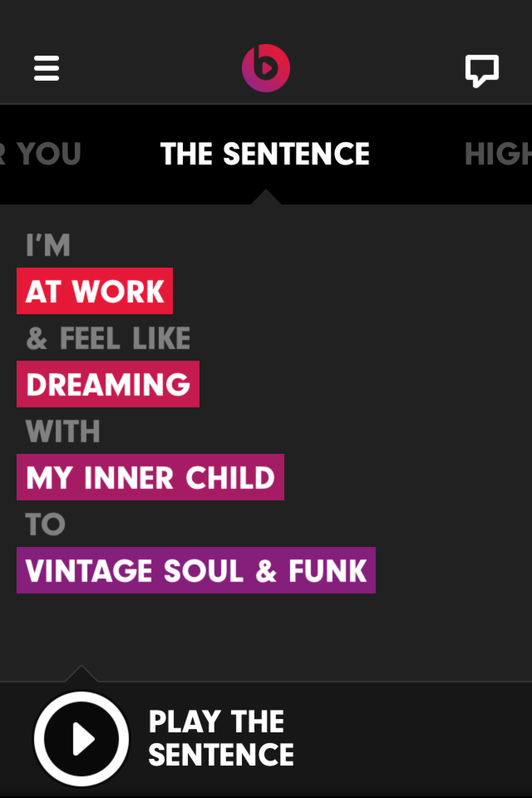The width and height of the screenshot is (532, 798).
Task: Click the pointer arrow beneath THE SENTENCE tab
Action: pyautogui.click(x=266, y=197)
